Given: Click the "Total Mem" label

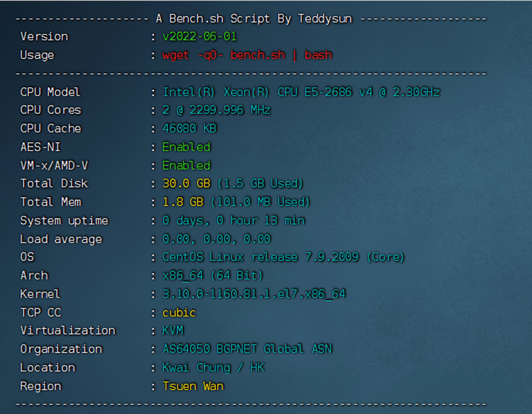Looking at the screenshot, I should (51, 202).
